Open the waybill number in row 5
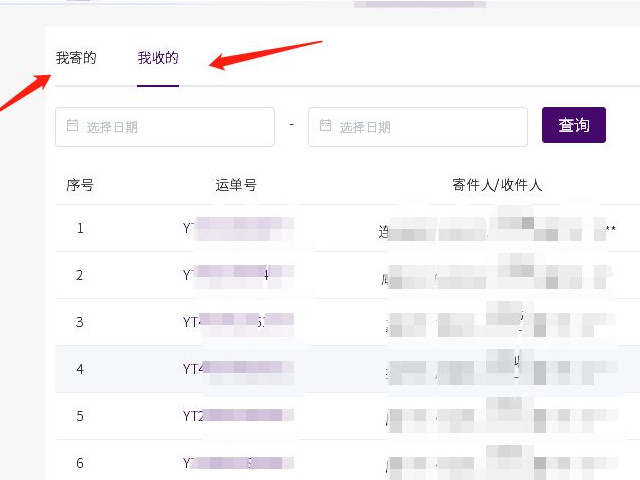640x480 pixels. tap(237, 416)
